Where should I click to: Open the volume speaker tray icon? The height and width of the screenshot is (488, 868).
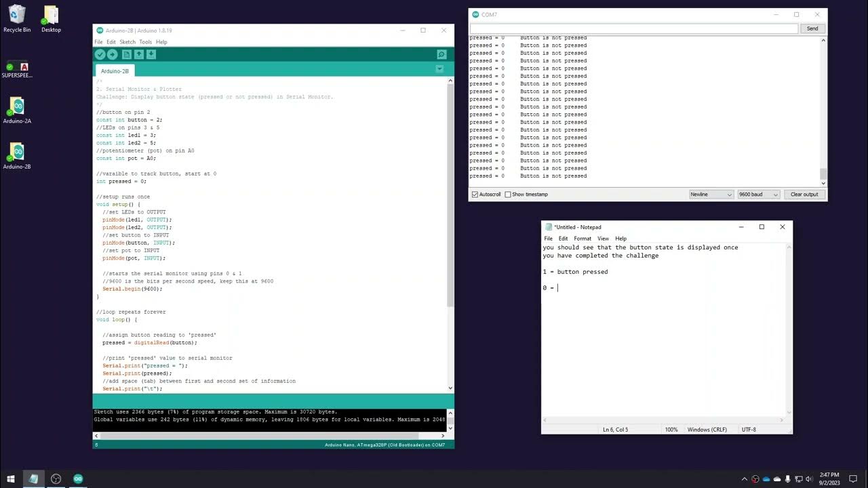point(809,479)
